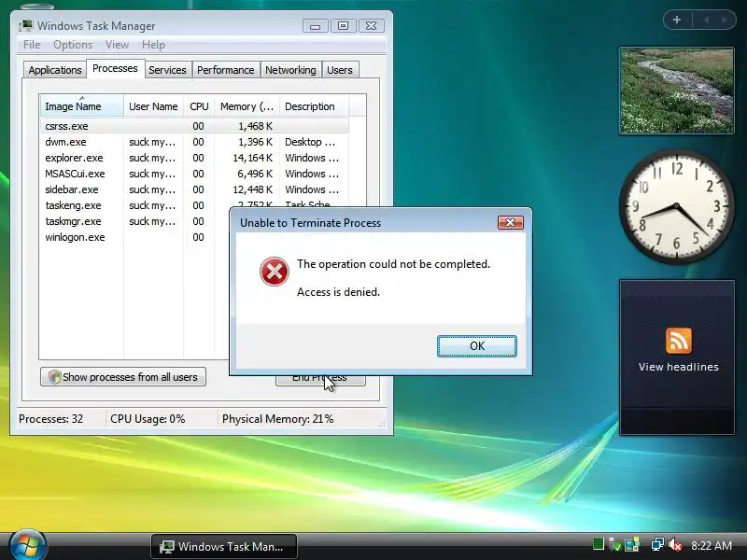Sort by the Description column header

click(314, 106)
